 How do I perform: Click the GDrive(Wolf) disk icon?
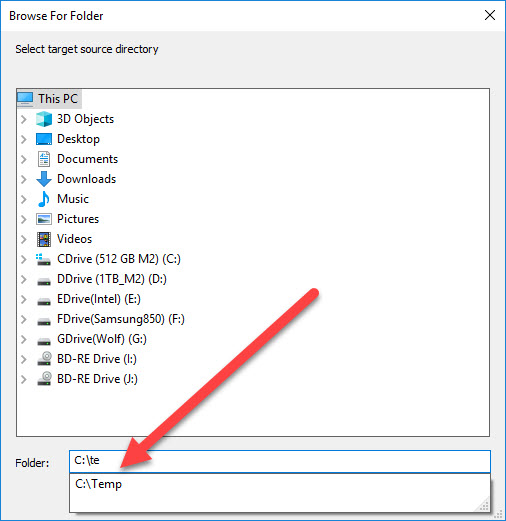(44, 342)
